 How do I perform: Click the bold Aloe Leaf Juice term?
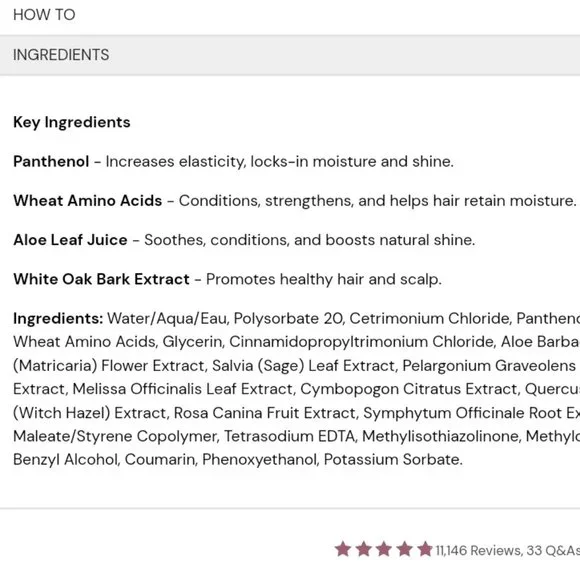[x=70, y=240]
